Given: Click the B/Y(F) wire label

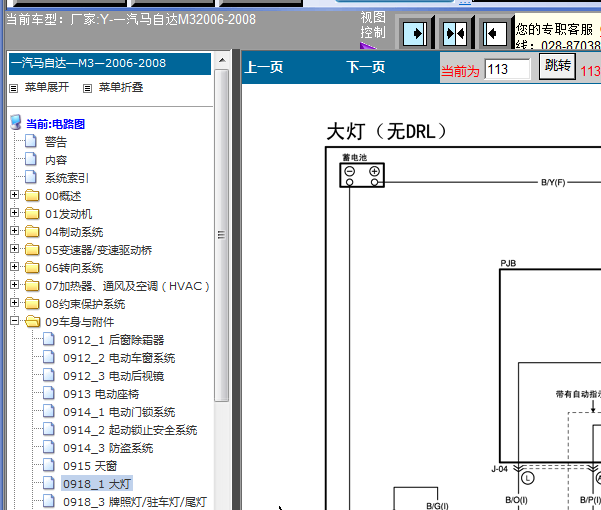Looking at the screenshot, I should coord(553,182).
